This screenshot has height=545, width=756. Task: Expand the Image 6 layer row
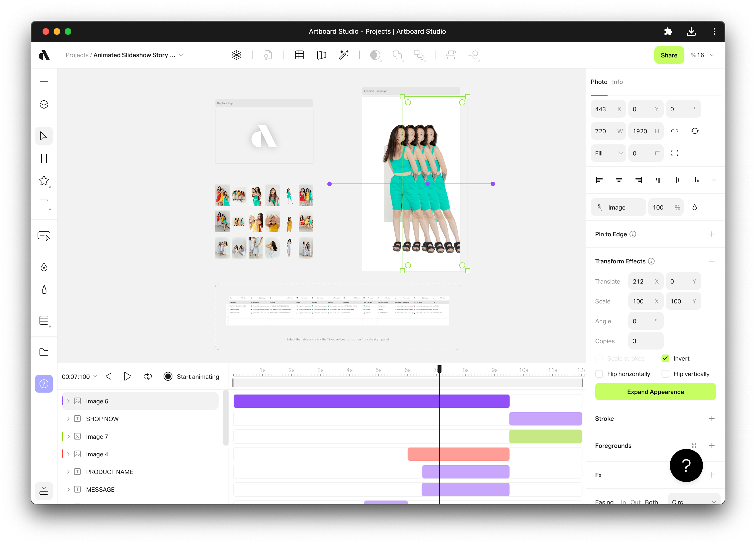[68, 401]
